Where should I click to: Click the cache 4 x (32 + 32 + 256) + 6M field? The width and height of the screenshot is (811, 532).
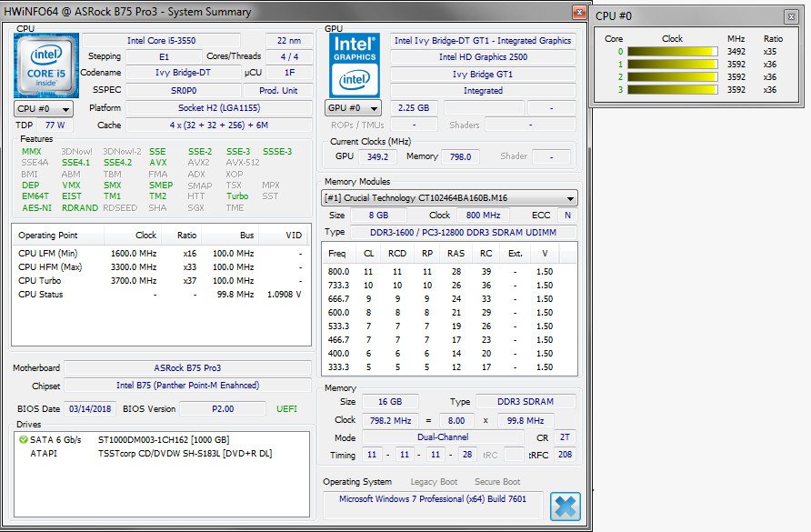pyautogui.click(x=219, y=125)
